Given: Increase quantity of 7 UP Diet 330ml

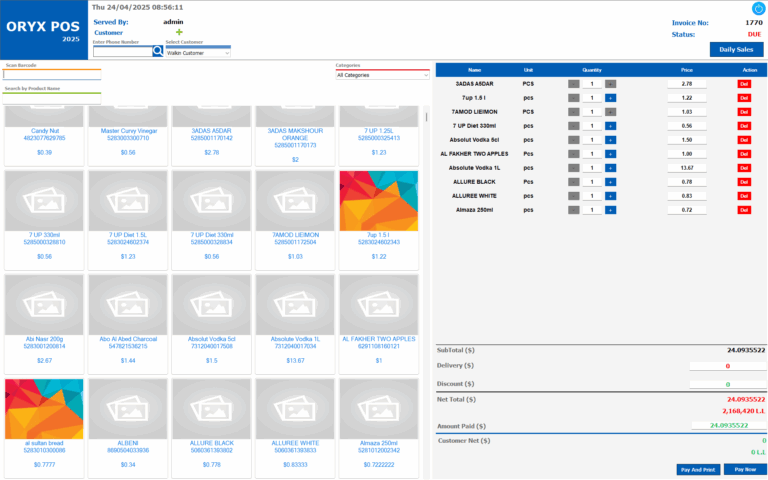Looking at the screenshot, I should (610, 126).
